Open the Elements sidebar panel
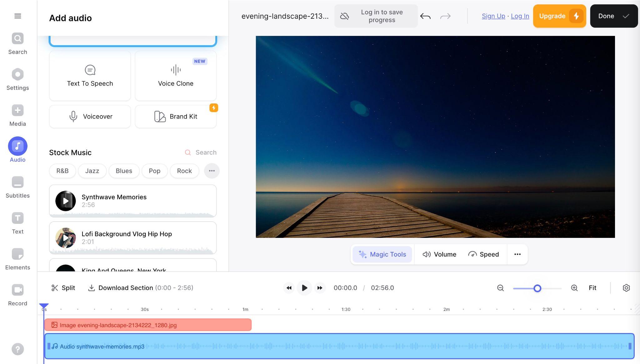Screen dimensions: 640x364 (18, 259)
